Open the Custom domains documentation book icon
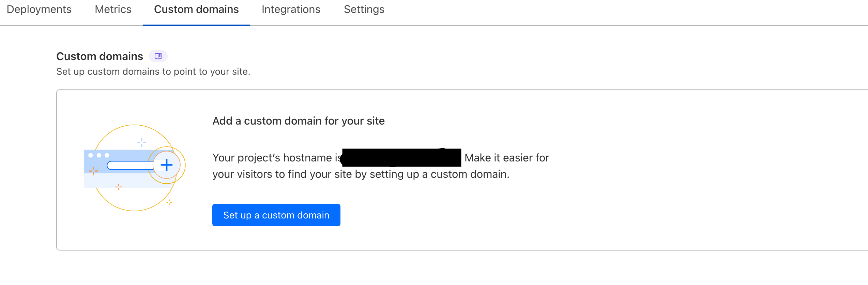 tap(158, 56)
